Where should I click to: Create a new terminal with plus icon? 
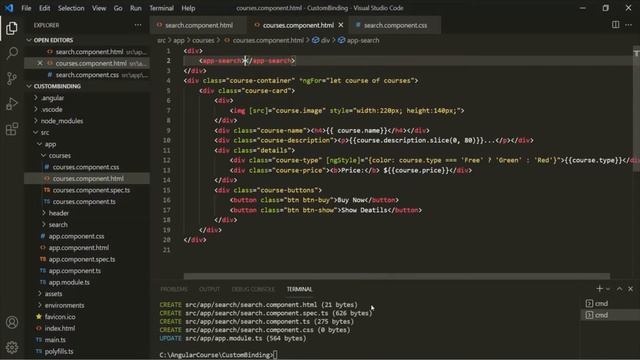tap(599, 289)
